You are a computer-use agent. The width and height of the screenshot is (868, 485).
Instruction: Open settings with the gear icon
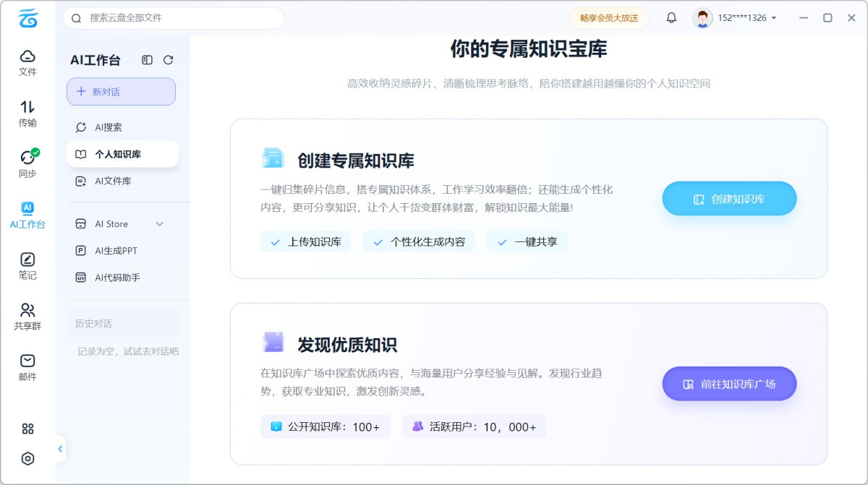(x=27, y=458)
